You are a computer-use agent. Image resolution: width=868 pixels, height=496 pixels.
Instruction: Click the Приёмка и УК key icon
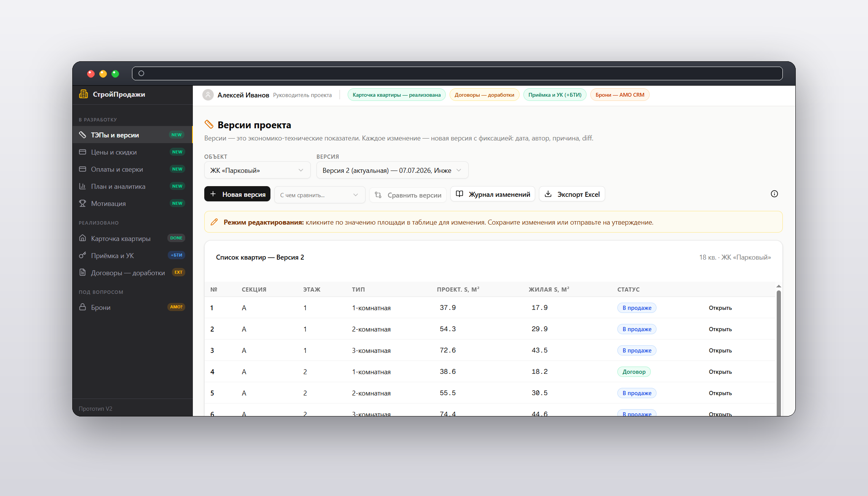tap(83, 255)
